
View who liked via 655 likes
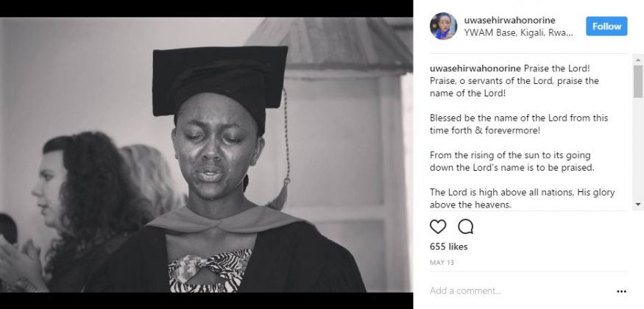(448, 246)
